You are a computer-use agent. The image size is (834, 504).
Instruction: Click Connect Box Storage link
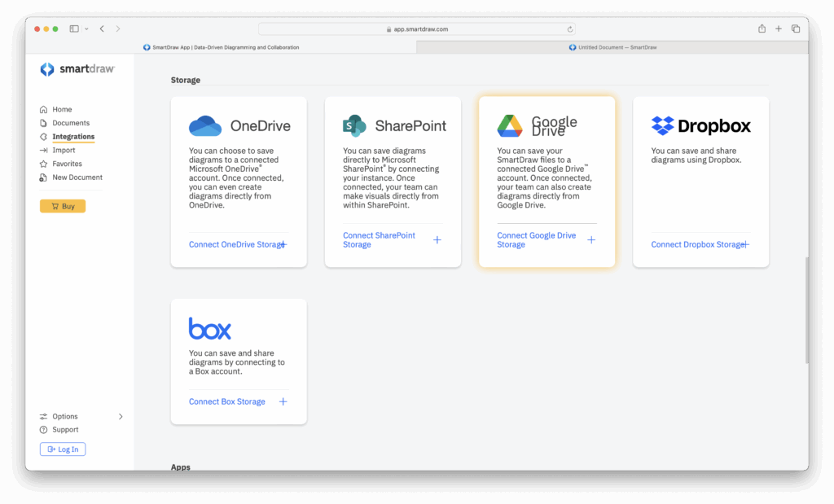click(227, 401)
